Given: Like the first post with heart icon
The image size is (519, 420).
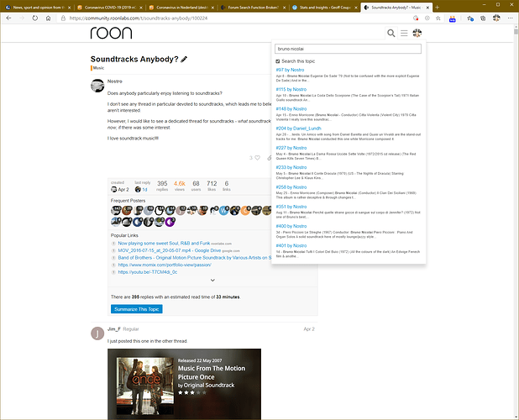Looking at the screenshot, I should click(258, 158).
